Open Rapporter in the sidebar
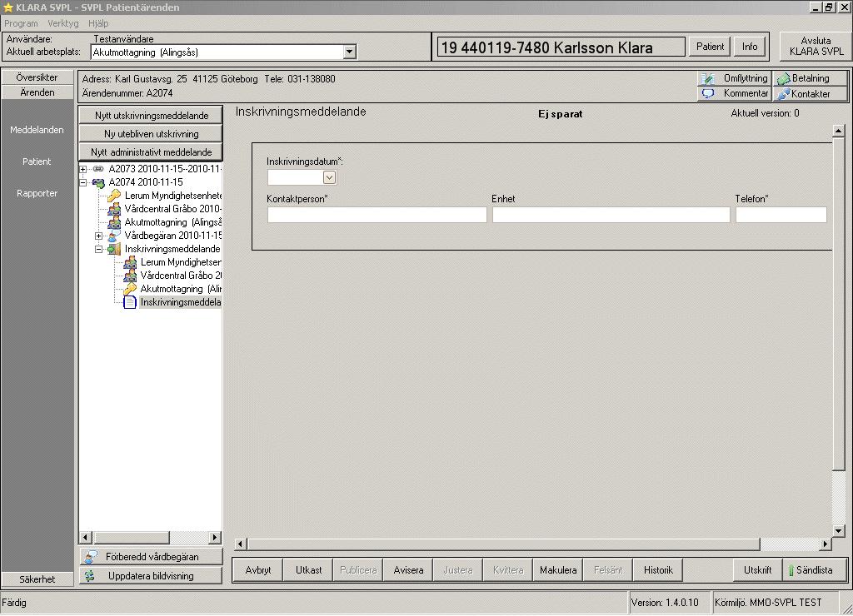This screenshot has height=616, width=853. [37, 193]
